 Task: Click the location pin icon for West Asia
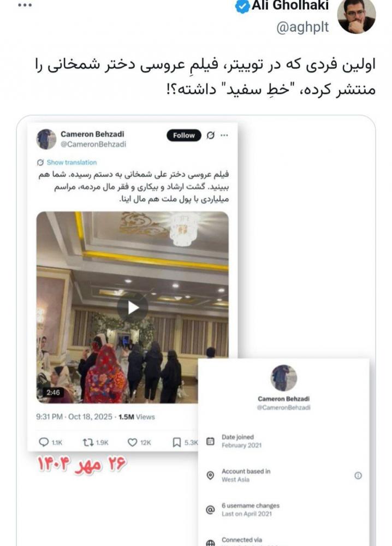tap(210, 476)
